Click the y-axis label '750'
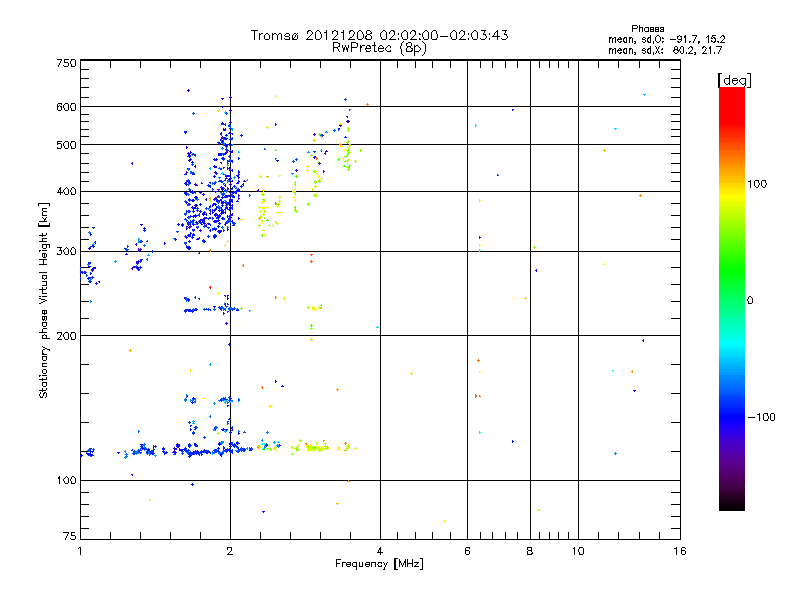 point(66,63)
